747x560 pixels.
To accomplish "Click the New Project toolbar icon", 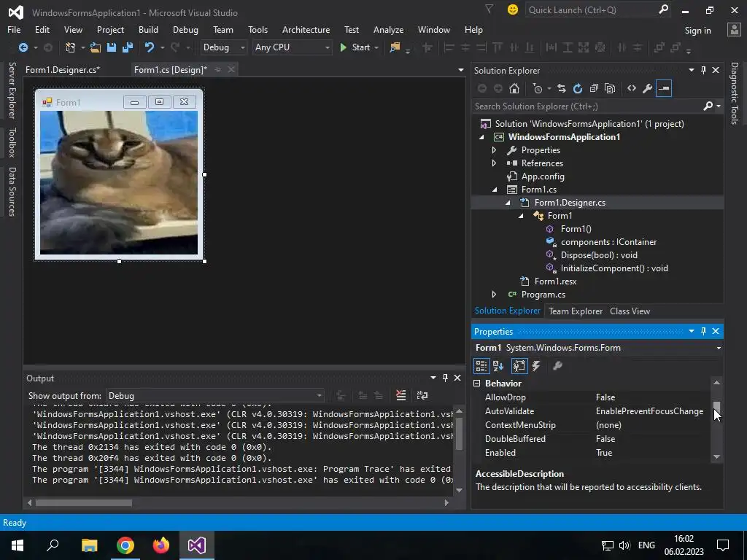I will (71, 47).
